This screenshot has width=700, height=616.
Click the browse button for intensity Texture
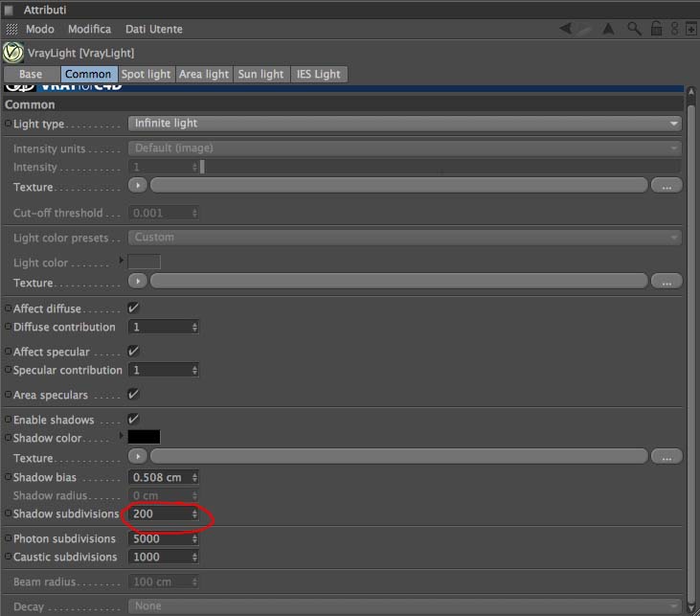point(666,185)
